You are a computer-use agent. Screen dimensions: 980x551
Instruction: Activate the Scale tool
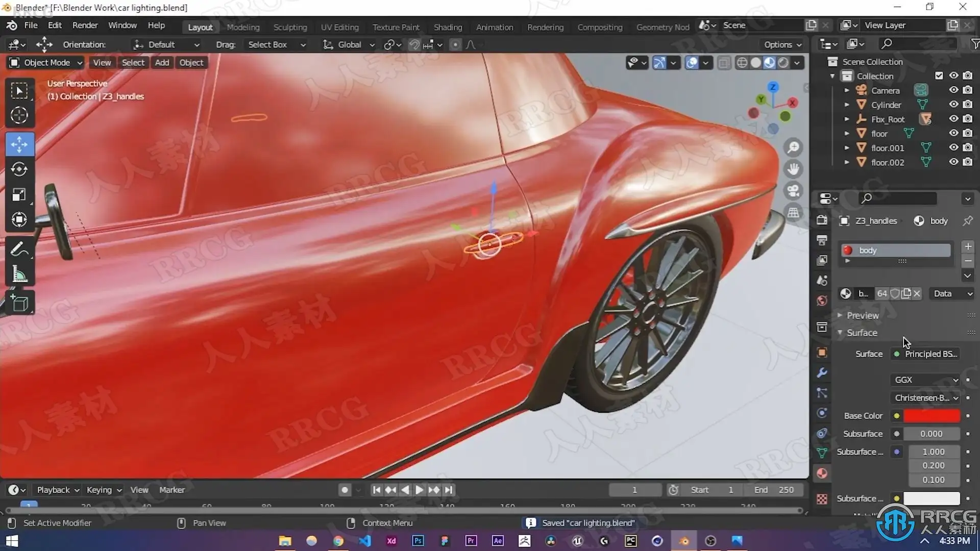[x=19, y=195]
